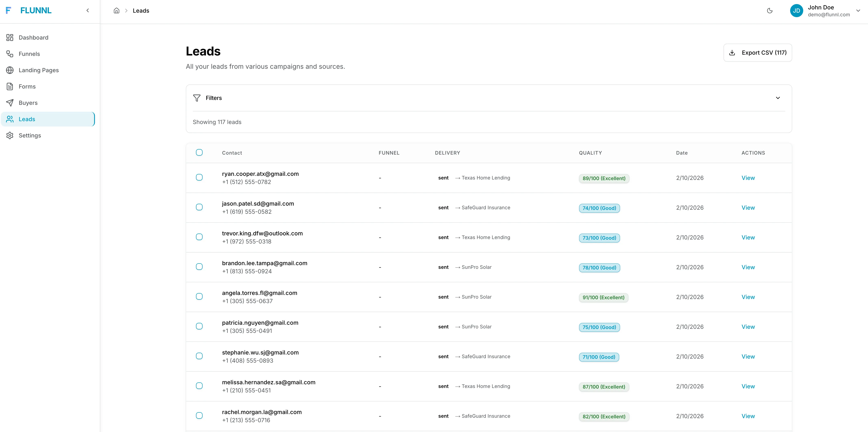Select all leads with the header checkbox

click(x=199, y=152)
